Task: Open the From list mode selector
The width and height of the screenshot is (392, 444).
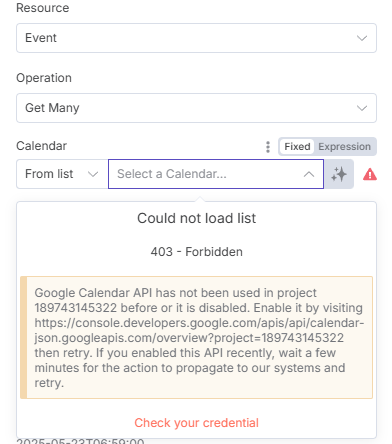Action: pos(62,174)
